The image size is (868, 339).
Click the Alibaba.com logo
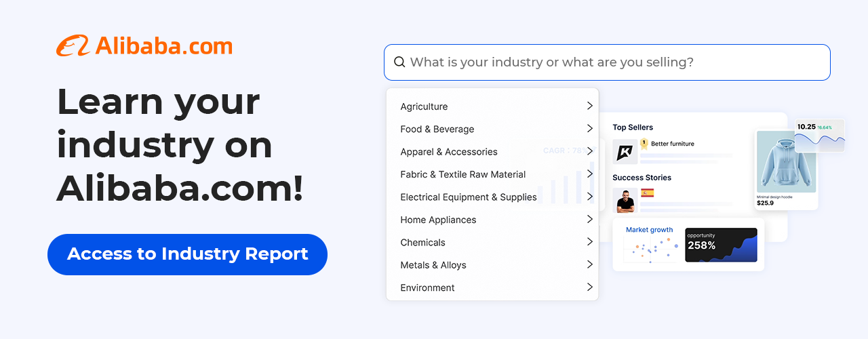[144, 46]
